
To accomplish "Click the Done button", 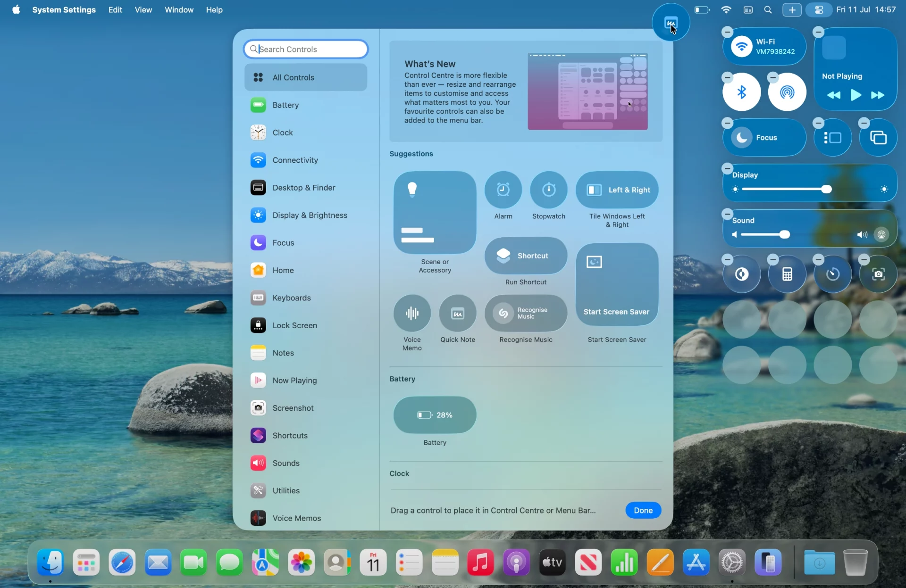I will click(x=643, y=510).
